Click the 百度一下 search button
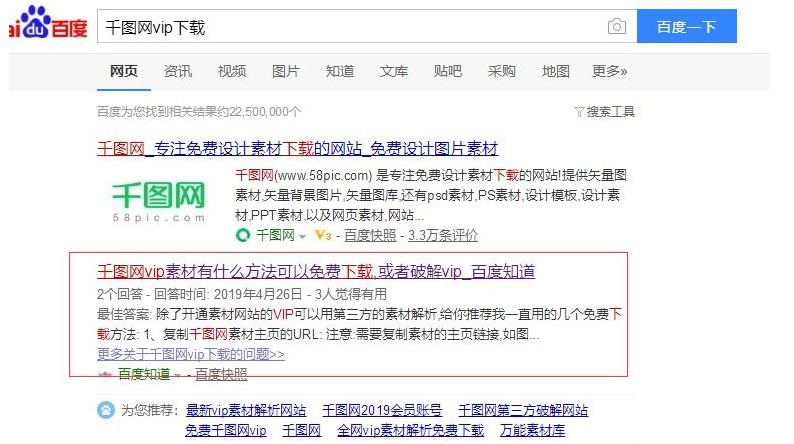The height and width of the screenshot is (444, 794). tap(686, 26)
